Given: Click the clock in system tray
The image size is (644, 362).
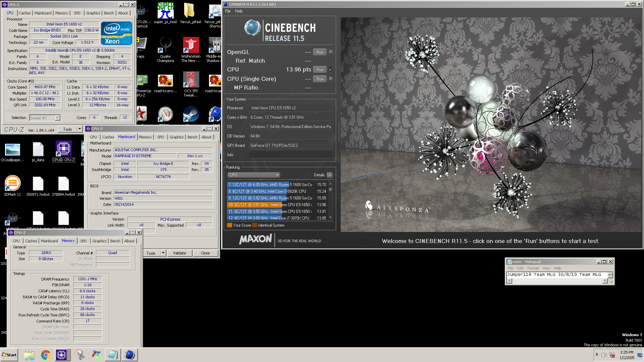Looking at the screenshot, I should (627, 355).
